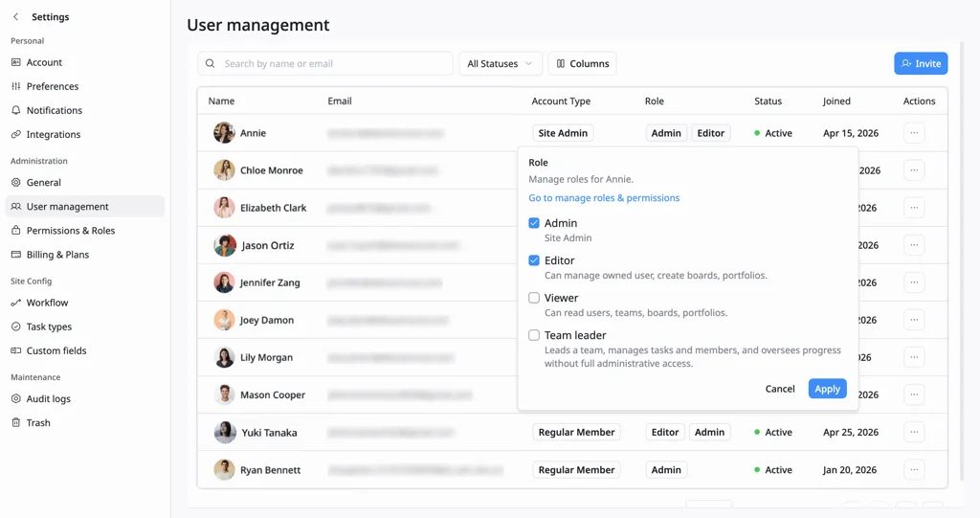The width and height of the screenshot is (980, 518).
Task: Click Jason Ortiz's name in the table
Action: point(268,245)
